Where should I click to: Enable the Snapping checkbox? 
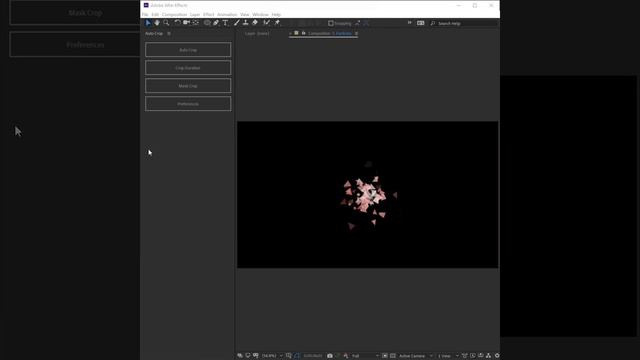[331, 23]
